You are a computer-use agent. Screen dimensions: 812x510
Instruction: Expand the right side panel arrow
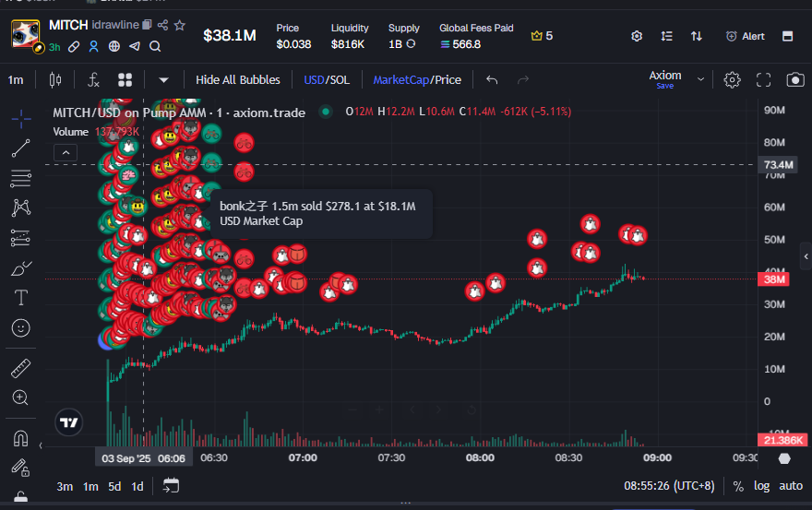(x=806, y=256)
